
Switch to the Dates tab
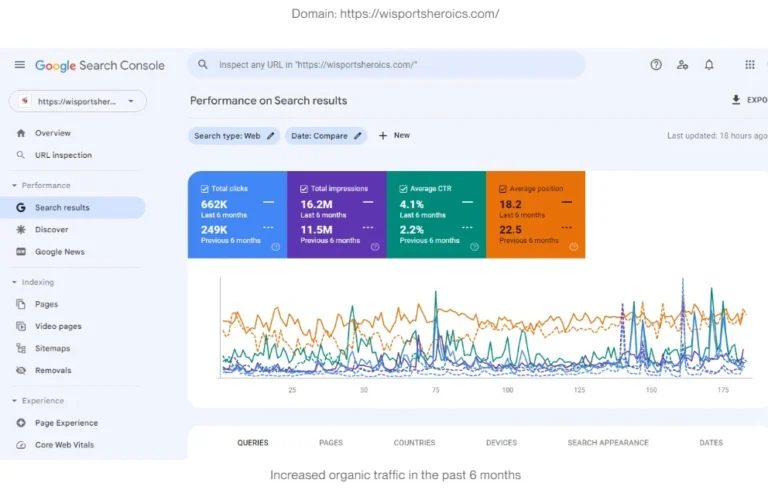(x=711, y=443)
